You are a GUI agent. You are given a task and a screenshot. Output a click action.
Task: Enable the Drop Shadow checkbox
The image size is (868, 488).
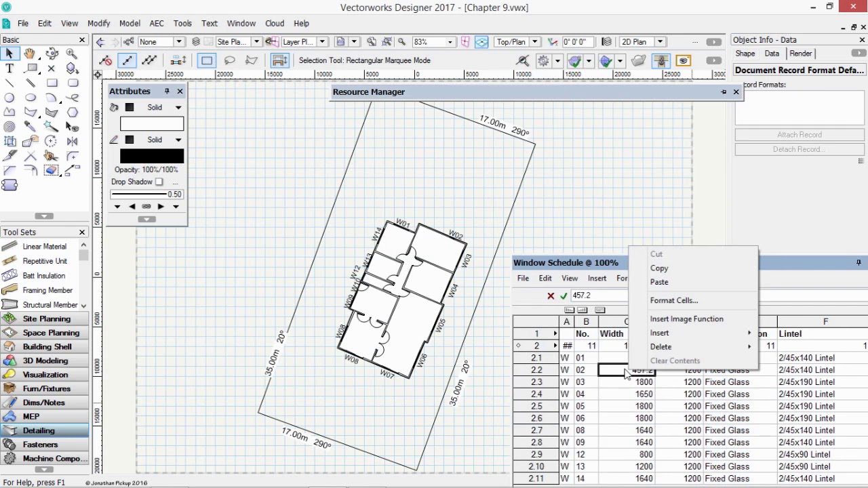tap(159, 182)
